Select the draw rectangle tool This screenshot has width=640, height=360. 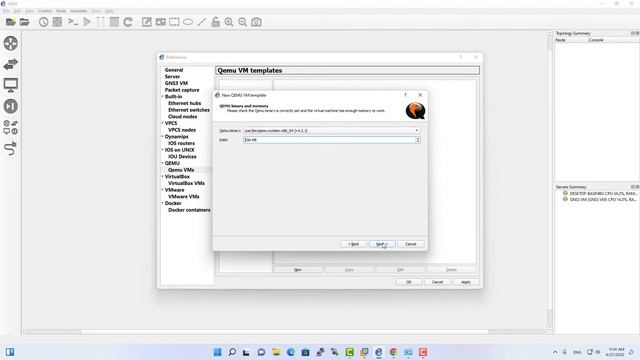[174, 22]
